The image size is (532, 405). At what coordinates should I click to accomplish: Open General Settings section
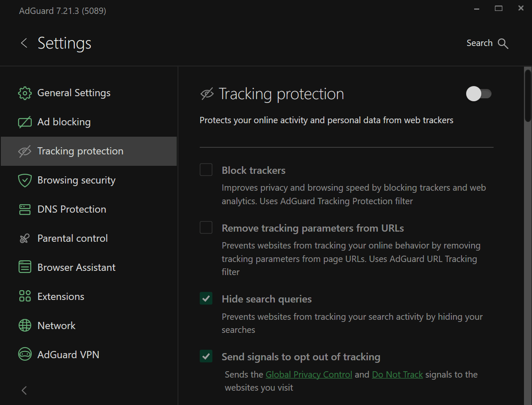click(x=89, y=93)
